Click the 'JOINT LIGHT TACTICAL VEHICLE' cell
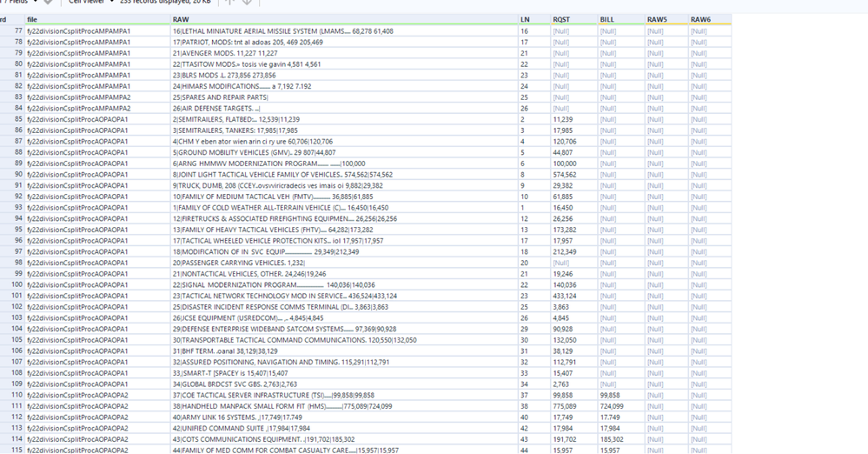This screenshot has height=454, width=868. point(344,175)
